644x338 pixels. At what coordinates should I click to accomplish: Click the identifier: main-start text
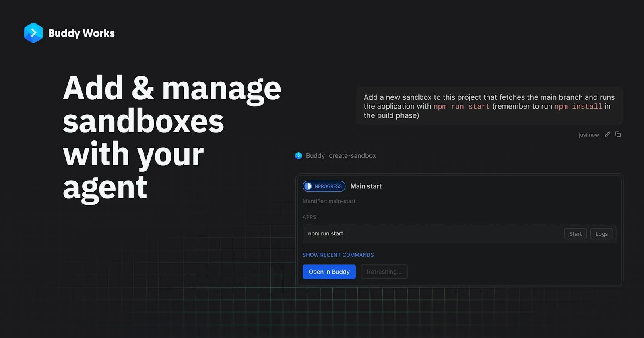click(x=329, y=201)
